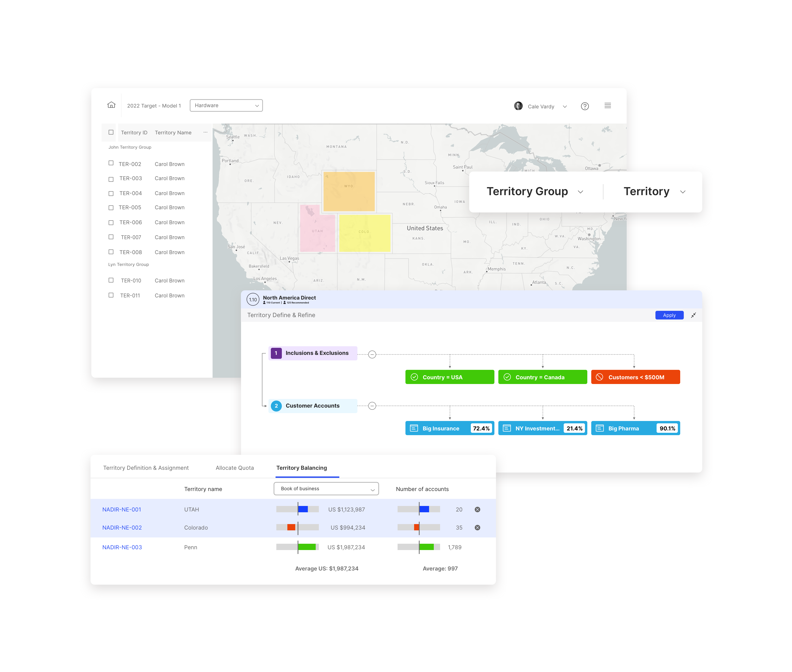Image resolution: width=792 pixels, height=672 pixels.
Task: Toggle checkbox for TER-005 territory row
Action: 111,207
